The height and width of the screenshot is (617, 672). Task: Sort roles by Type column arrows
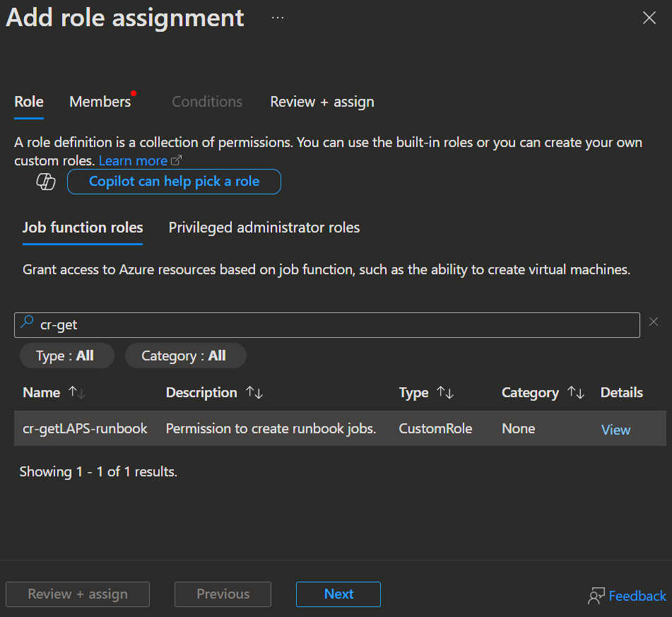445,393
